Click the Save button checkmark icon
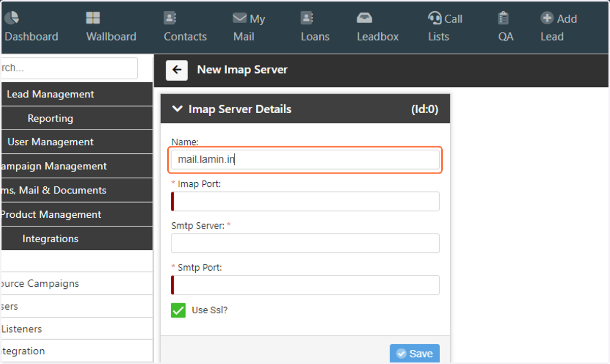 [x=401, y=354]
